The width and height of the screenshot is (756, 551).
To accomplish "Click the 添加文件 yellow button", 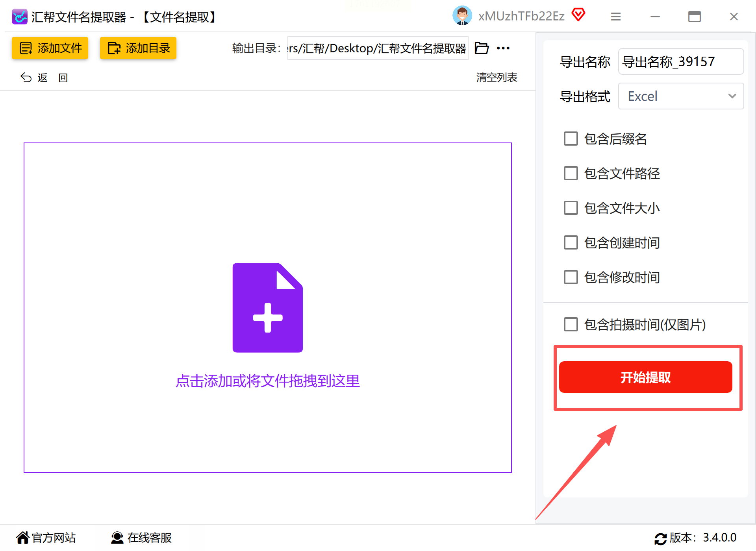I will pyautogui.click(x=50, y=48).
